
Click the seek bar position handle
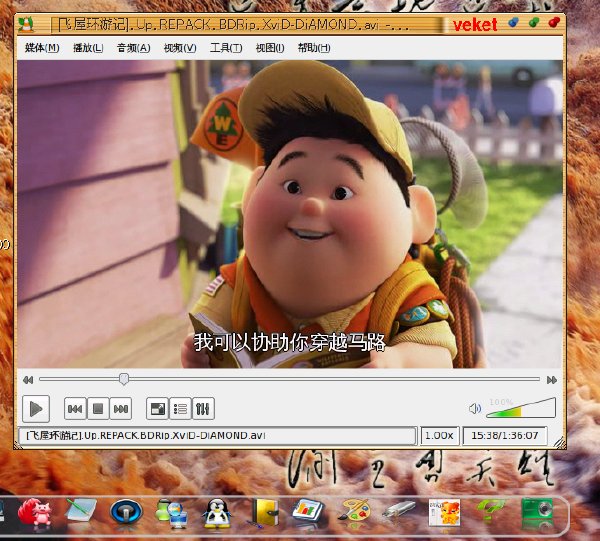coord(124,379)
